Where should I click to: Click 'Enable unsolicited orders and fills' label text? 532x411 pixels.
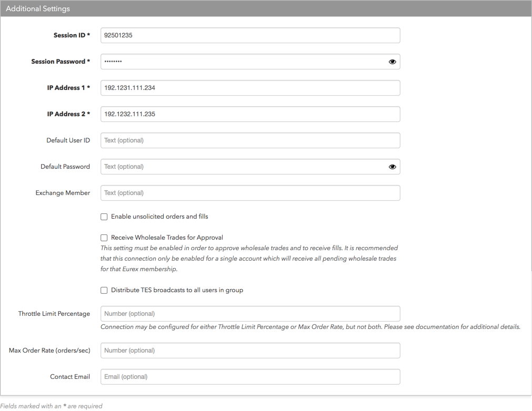[x=159, y=217]
